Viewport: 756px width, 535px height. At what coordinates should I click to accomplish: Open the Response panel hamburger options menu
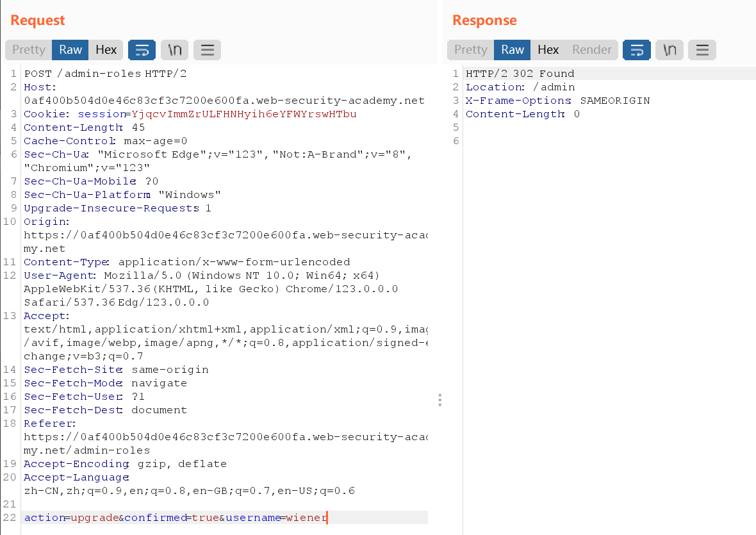point(702,50)
